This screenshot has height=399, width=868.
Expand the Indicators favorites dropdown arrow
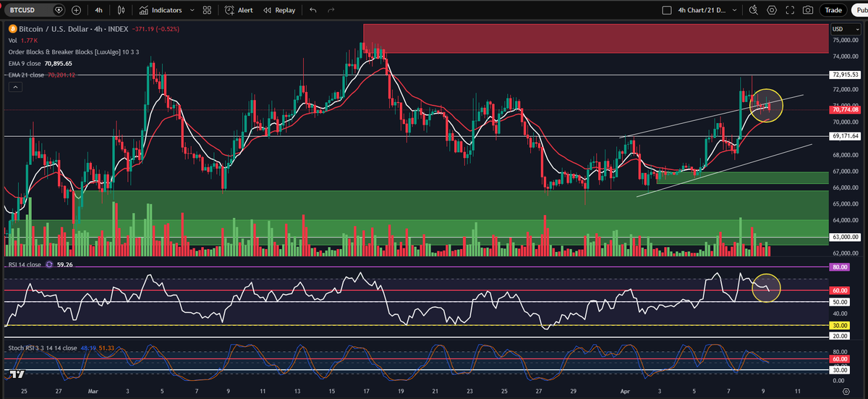(x=190, y=10)
